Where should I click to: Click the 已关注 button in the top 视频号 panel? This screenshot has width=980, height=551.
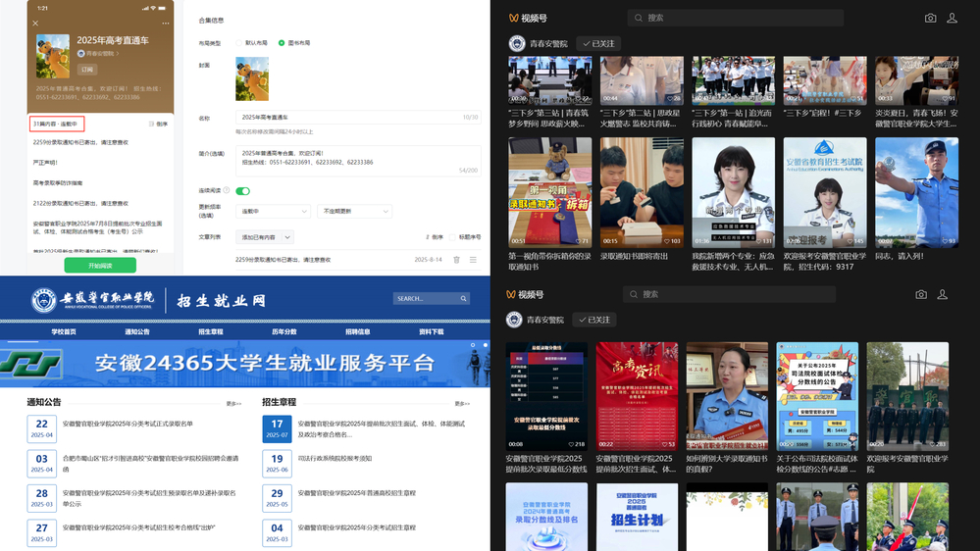click(x=598, y=43)
